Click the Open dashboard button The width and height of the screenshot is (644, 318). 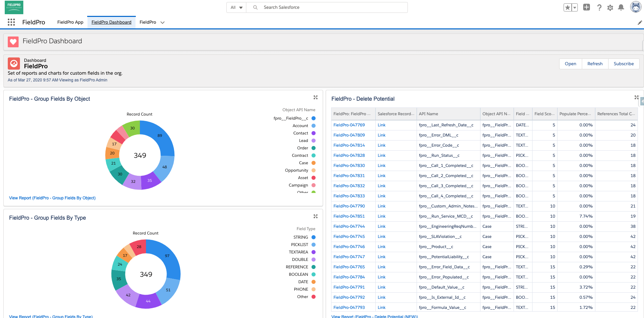point(571,64)
